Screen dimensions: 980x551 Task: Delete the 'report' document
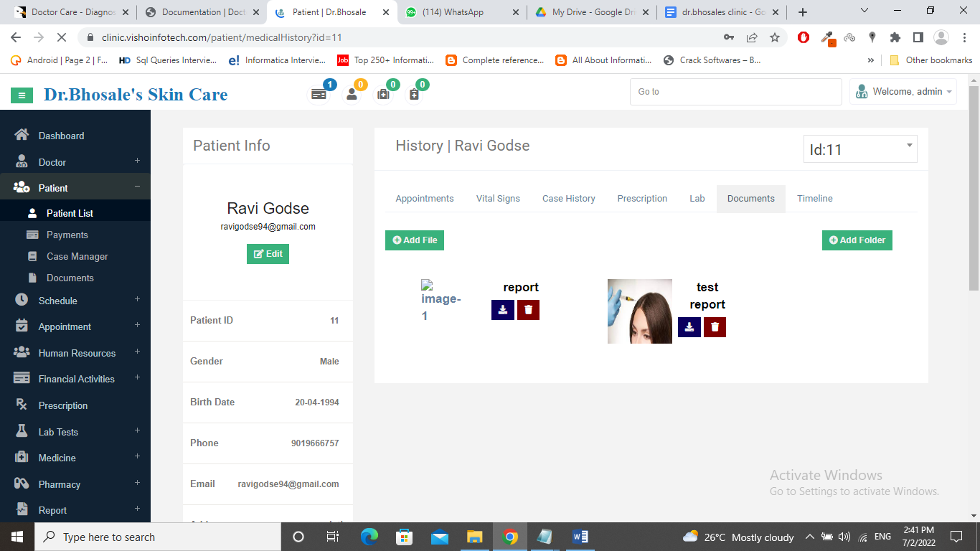[x=528, y=310]
